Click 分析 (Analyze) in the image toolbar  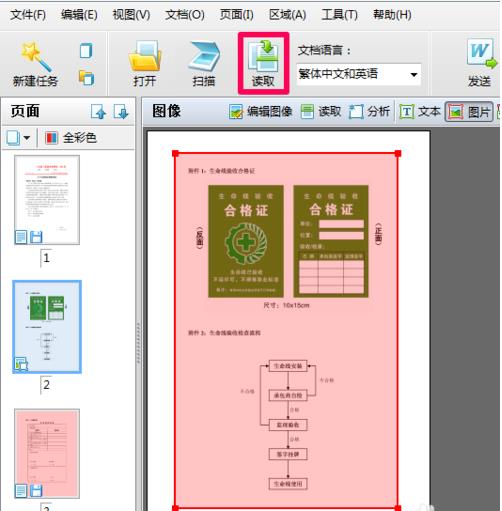[x=369, y=112]
